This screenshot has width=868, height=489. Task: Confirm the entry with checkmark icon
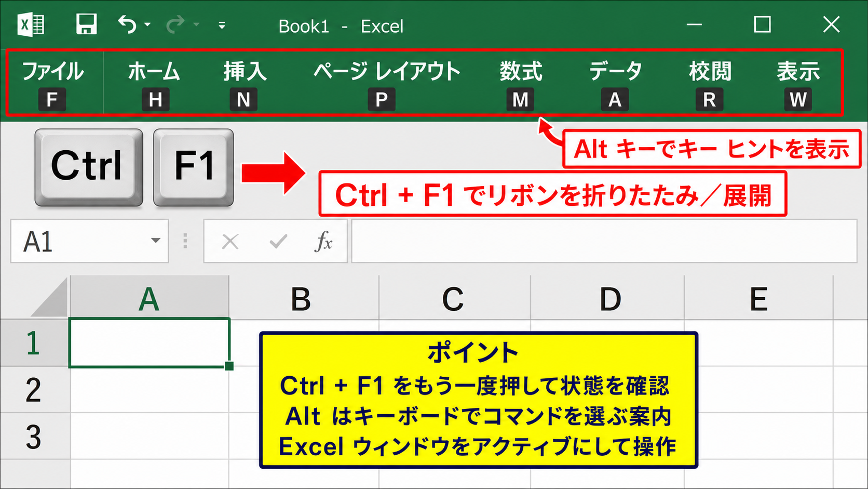pyautogui.click(x=278, y=241)
